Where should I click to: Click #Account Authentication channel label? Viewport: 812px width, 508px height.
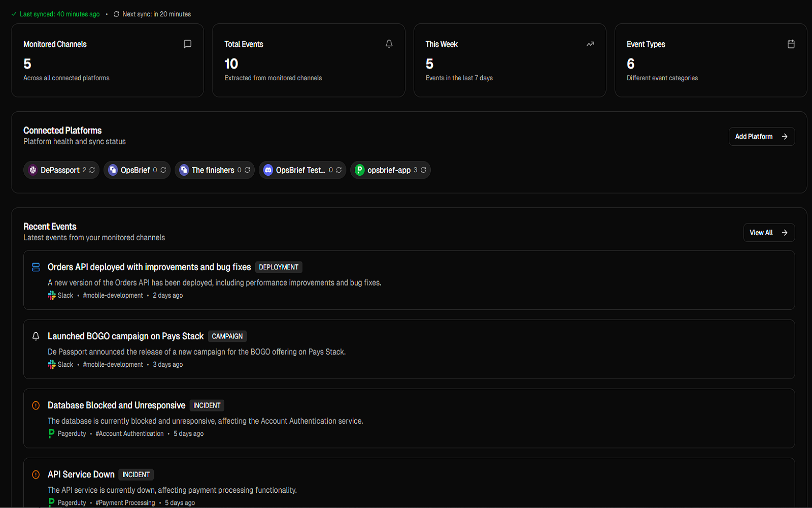click(130, 434)
